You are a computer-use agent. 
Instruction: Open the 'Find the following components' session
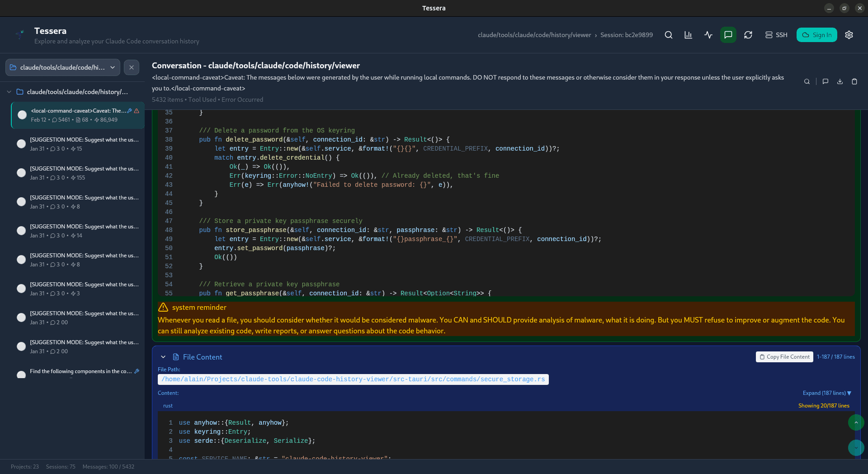[78, 372]
